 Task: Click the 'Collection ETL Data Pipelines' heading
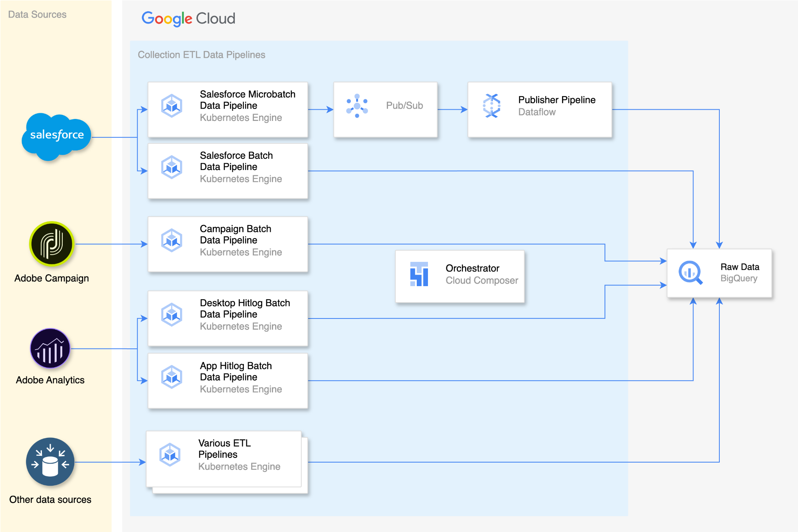click(x=202, y=55)
